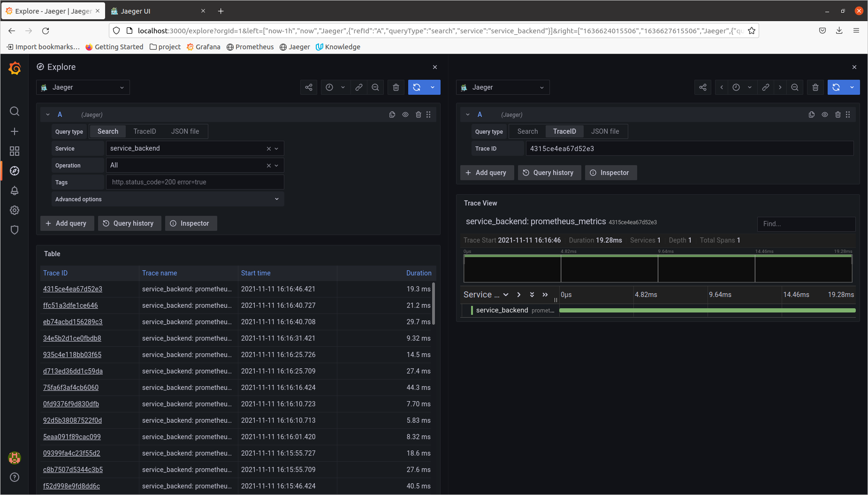Open trace link 4315ce4ea67d52e3

pos(73,289)
